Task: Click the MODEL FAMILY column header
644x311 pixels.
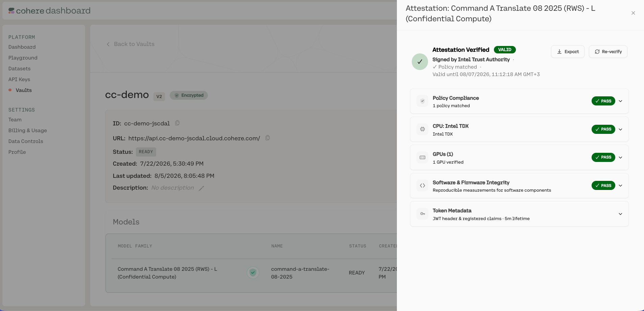Action: pyautogui.click(x=135, y=246)
